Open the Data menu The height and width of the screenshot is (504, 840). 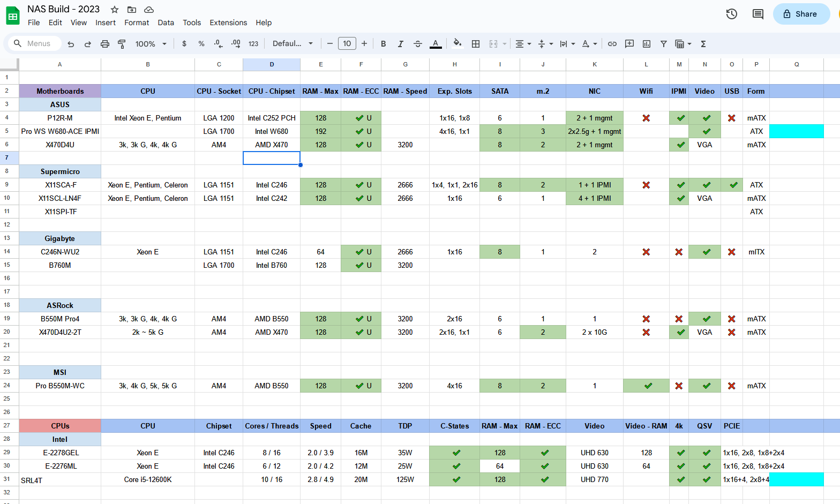(166, 22)
